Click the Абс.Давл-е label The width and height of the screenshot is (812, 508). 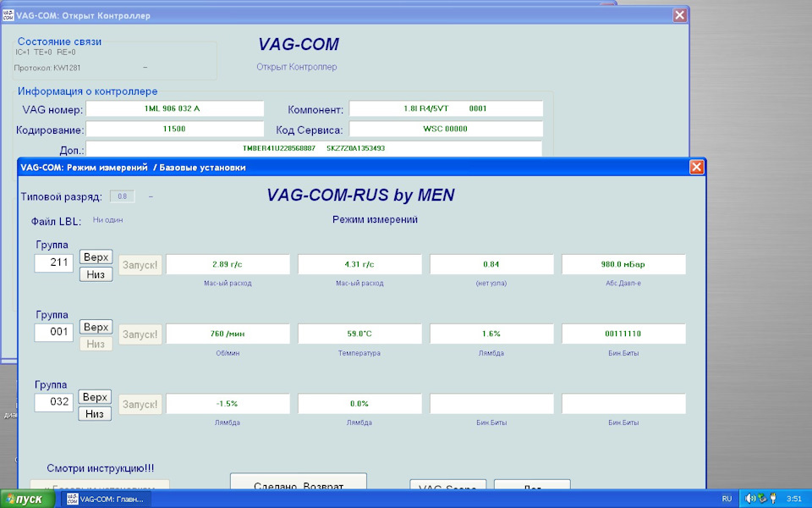(623, 283)
